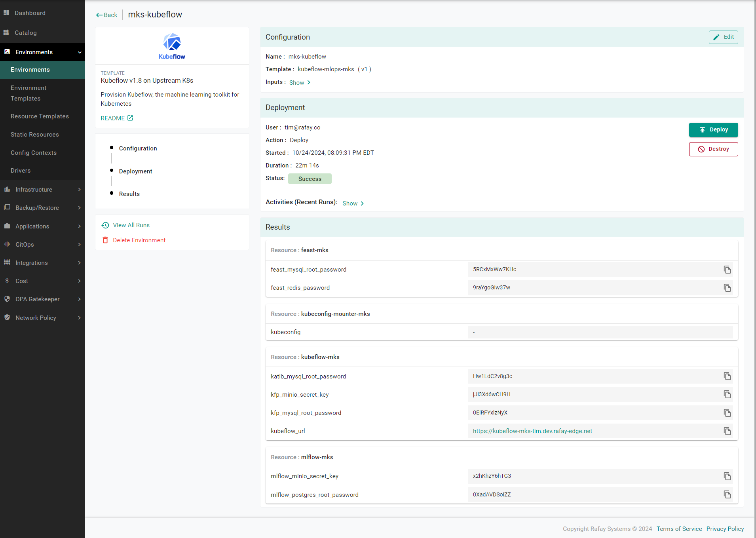Click Duration 22m 14s value
The height and width of the screenshot is (538, 756).
click(307, 165)
